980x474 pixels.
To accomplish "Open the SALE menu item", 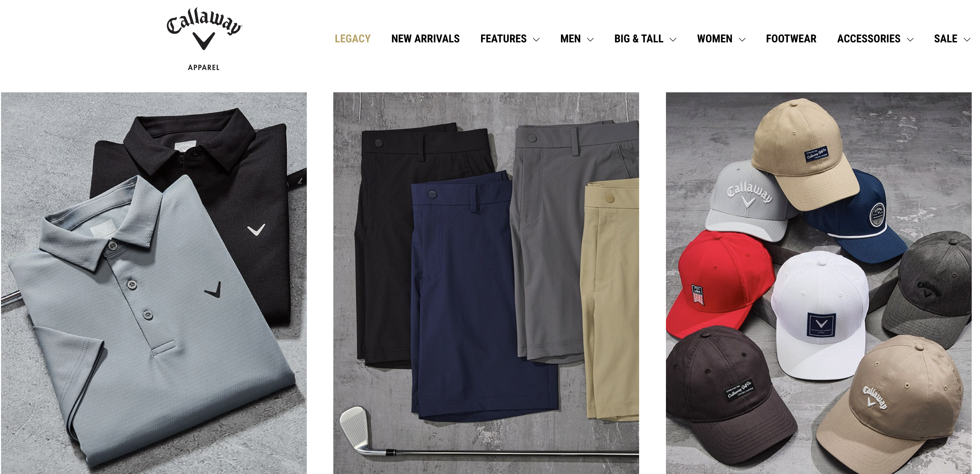I will pos(945,39).
